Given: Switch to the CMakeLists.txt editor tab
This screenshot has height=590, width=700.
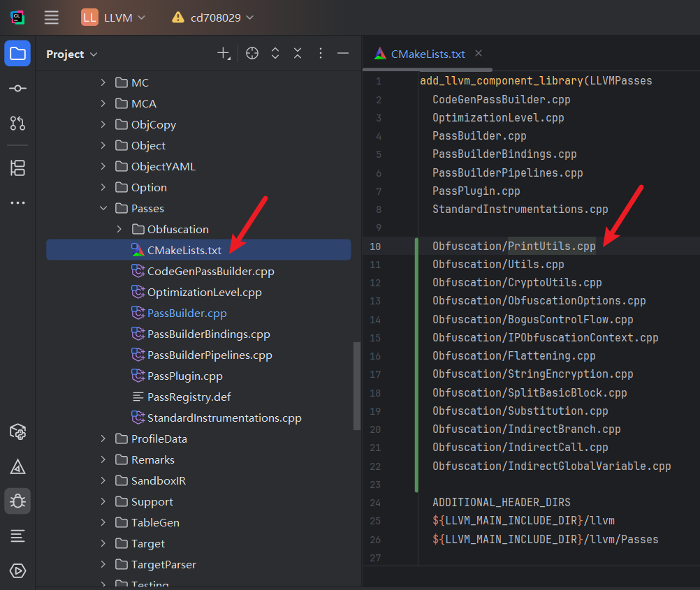Looking at the screenshot, I should 428,54.
